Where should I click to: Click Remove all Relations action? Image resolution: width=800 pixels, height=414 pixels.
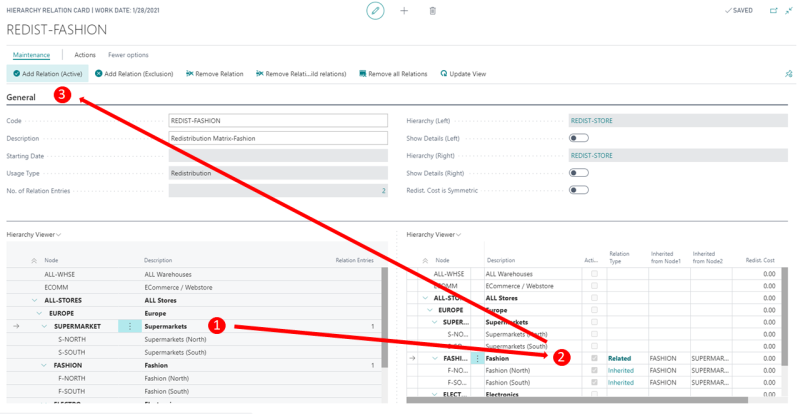point(393,74)
